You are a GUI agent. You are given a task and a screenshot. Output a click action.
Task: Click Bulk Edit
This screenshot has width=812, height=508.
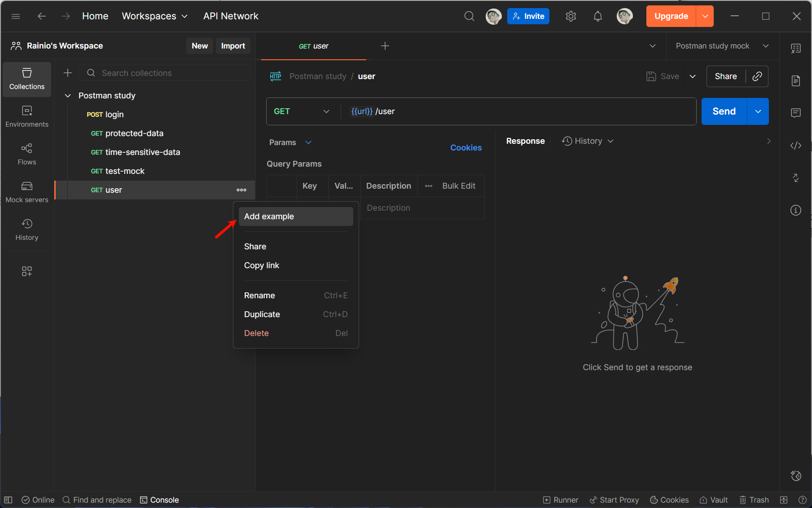[x=459, y=186]
